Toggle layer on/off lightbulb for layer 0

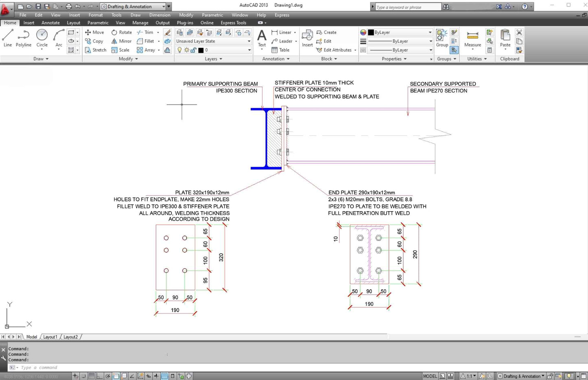(179, 50)
